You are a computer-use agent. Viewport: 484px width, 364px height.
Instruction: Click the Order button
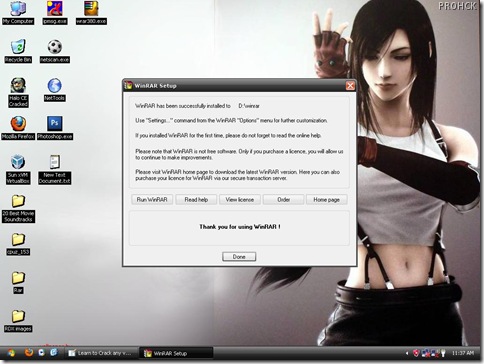[283, 200]
